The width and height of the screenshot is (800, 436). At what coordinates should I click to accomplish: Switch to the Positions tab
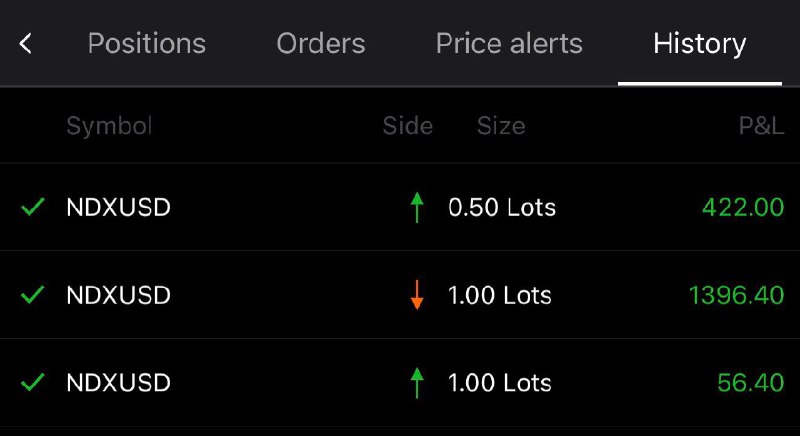[147, 44]
